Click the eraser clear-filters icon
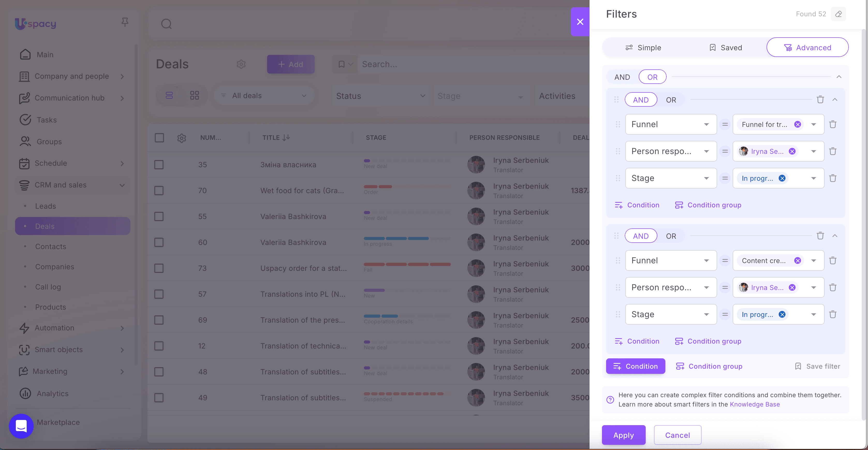 click(838, 14)
